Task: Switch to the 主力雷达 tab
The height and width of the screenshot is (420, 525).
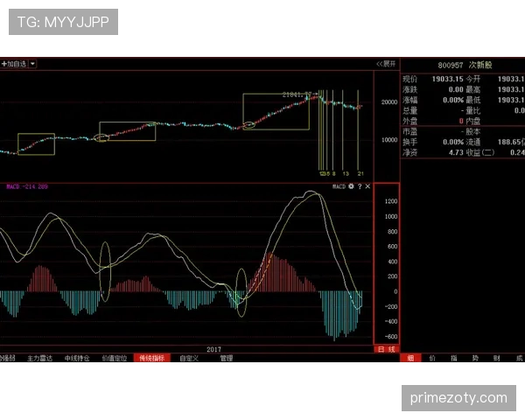Action: pyautogui.click(x=40, y=358)
